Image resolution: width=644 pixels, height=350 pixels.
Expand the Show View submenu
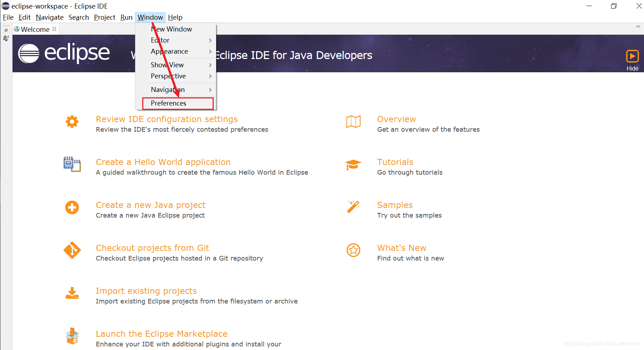[176, 65]
